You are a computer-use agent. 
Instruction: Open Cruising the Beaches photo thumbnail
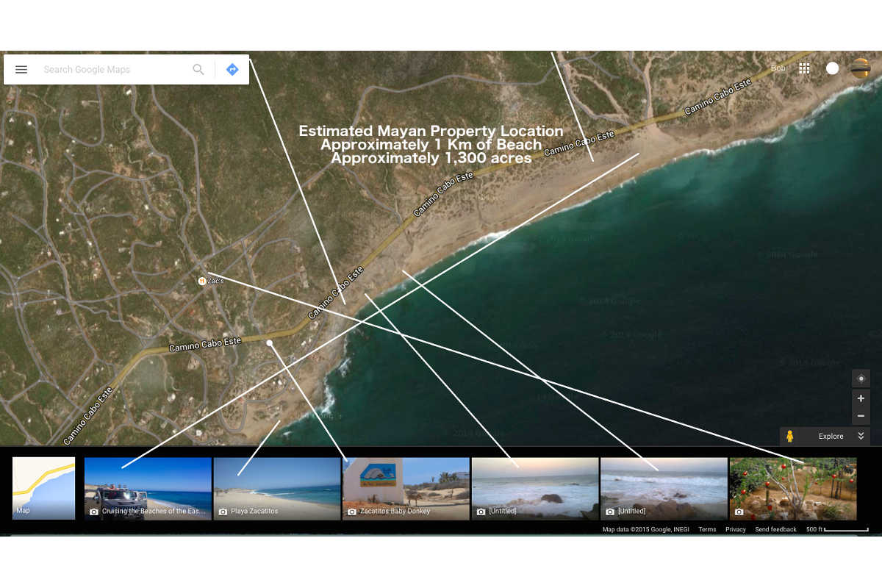coord(148,488)
